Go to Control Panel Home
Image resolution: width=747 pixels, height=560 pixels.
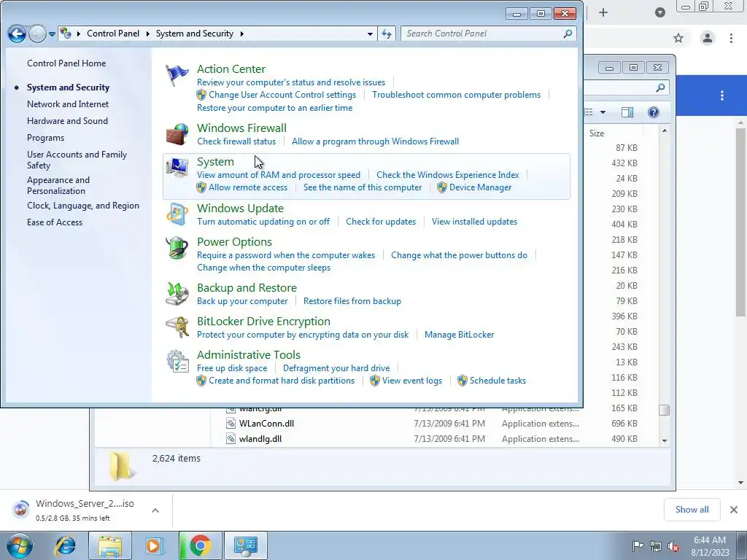[x=66, y=63]
